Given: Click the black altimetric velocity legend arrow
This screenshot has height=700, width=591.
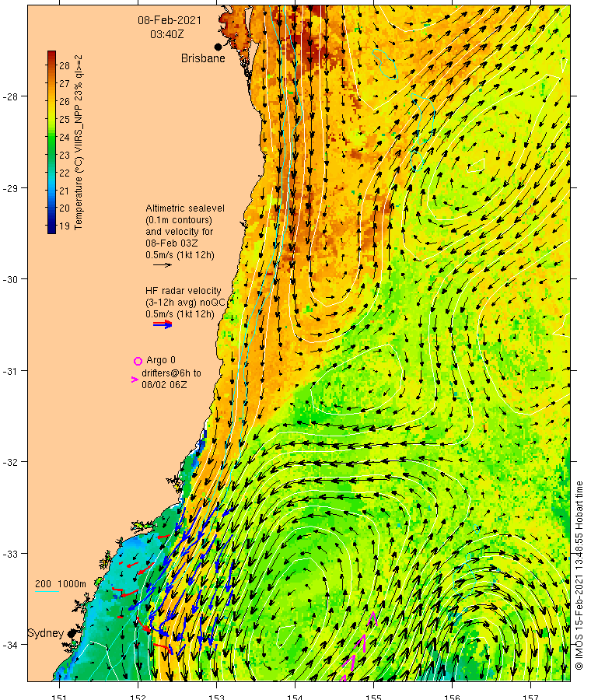Looking at the screenshot, I should pyautogui.click(x=163, y=264).
